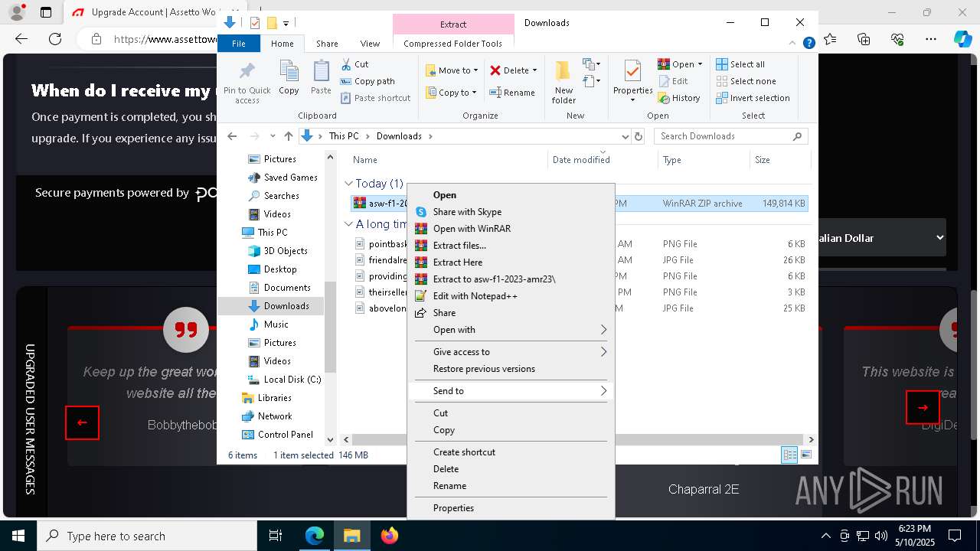Click the Cut scissors icon in ribbon
This screenshot has height=551, width=980.
pos(346,64)
